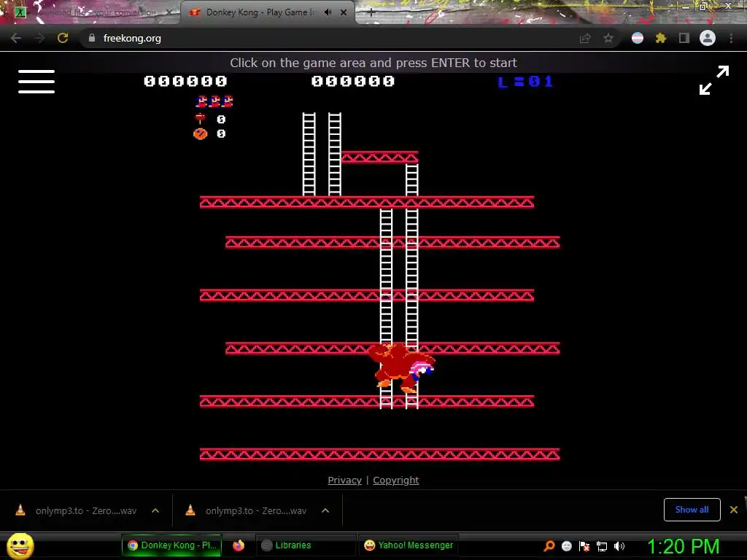Open the network tray icon

[602, 546]
